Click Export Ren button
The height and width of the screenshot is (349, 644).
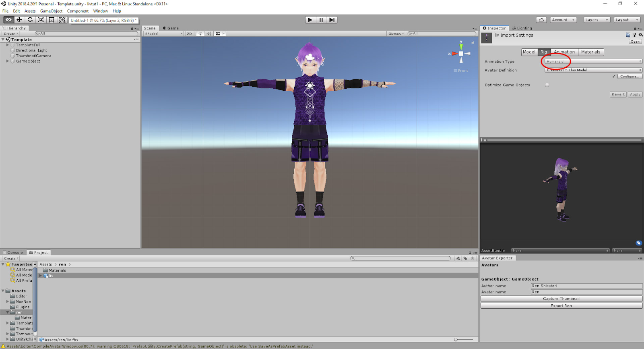click(561, 306)
